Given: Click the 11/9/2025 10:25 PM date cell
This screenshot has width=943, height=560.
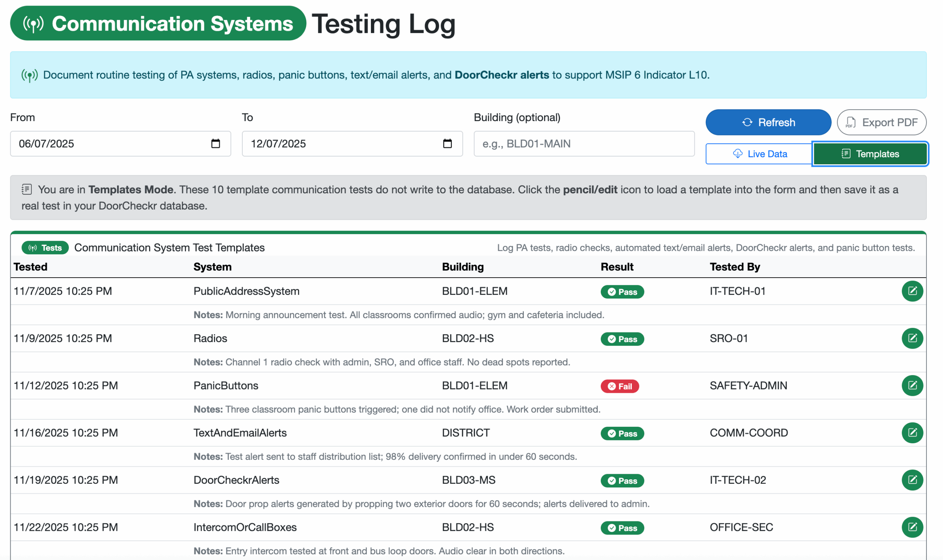Looking at the screenshot, I should tap(63, 338).
